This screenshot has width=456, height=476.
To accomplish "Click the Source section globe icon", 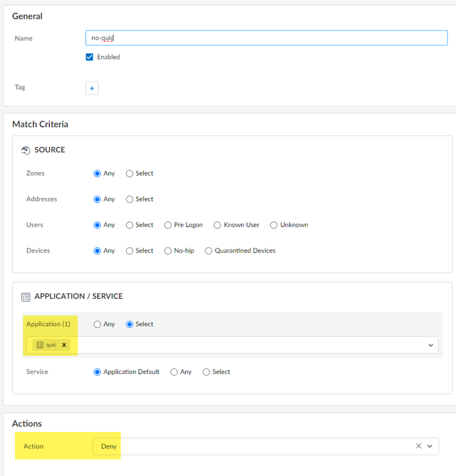I will [x=26, y=150].
